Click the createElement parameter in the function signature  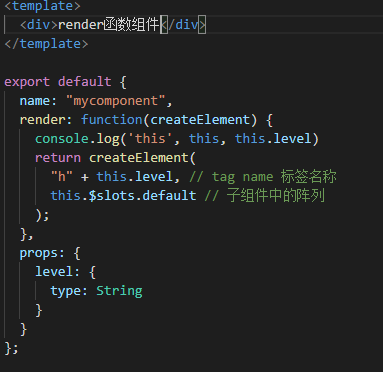200,119
